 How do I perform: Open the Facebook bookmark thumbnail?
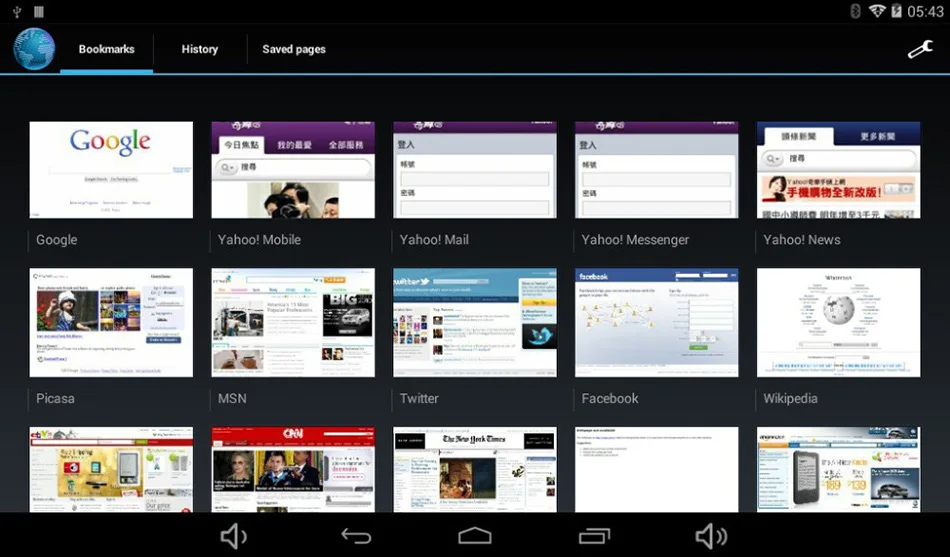pyautogui.click(x=657, y=322)
